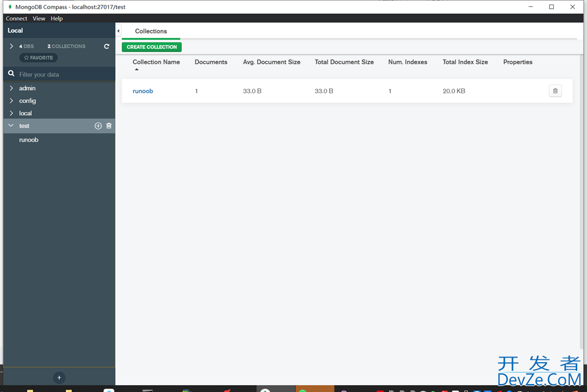This screenshot has height=392, width=587.
Task: Sort by Total Document Size column
Action: click(x=344, y=62)
